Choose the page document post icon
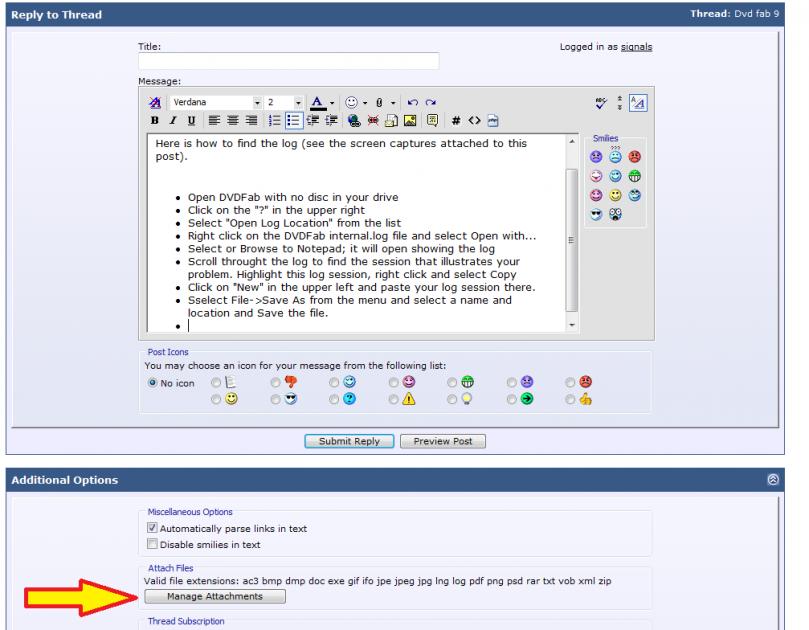The width and height of the screenshot is (809, 630). [x=216, y=382]
